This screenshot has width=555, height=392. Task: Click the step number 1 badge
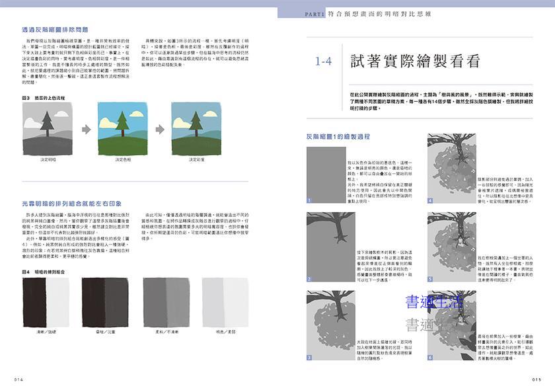pos(309,200)
